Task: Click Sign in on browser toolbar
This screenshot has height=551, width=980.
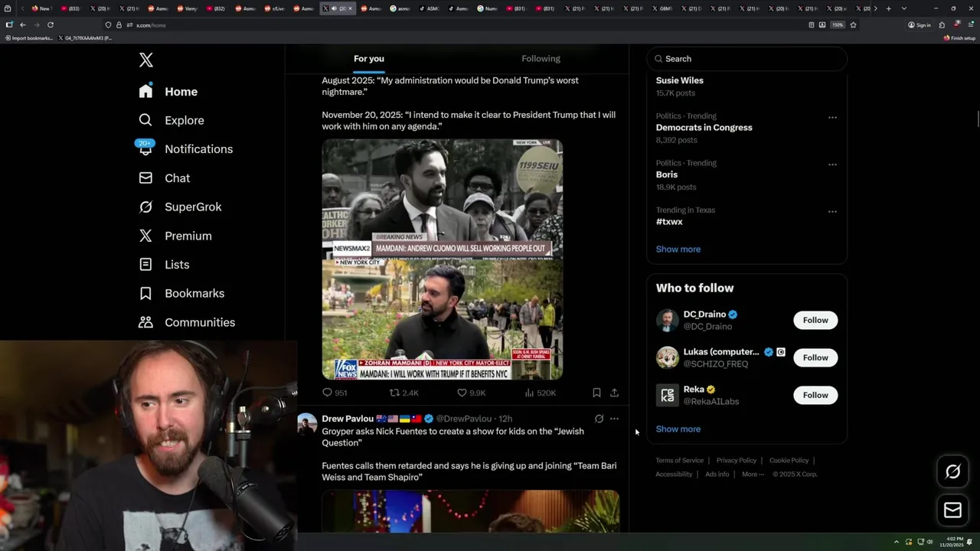Action: pyautogui.click(x=920, y=24)
